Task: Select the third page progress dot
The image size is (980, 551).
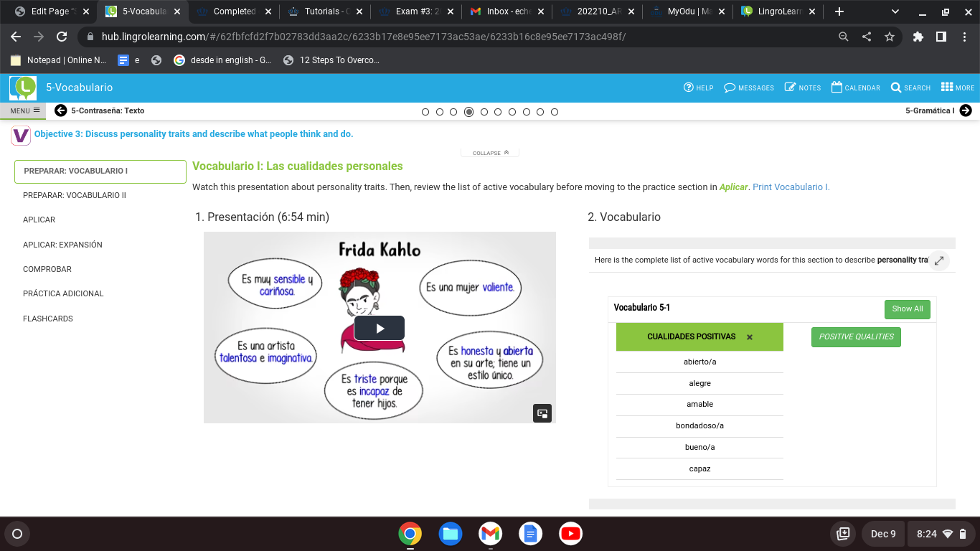Action: [453, 112]
